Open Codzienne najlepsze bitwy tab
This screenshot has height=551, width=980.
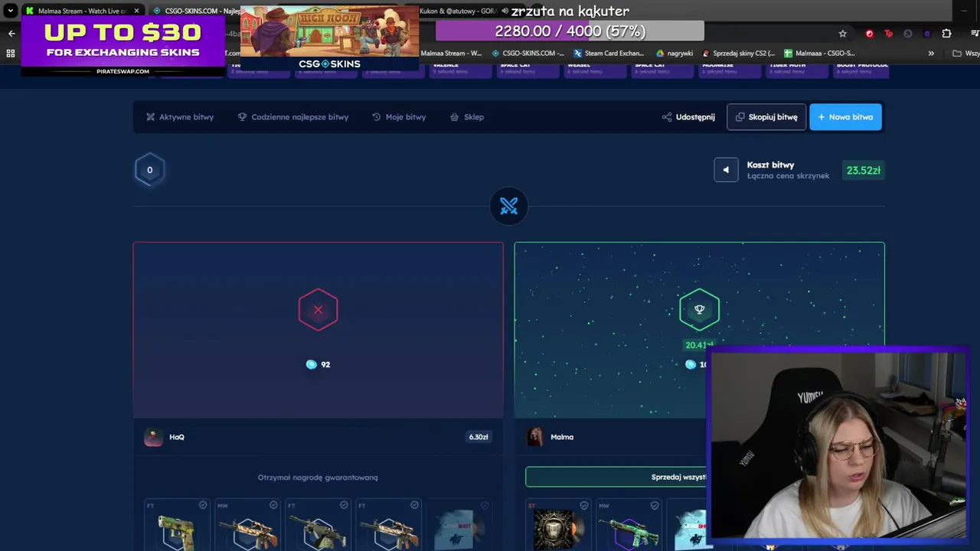[293, 117]
